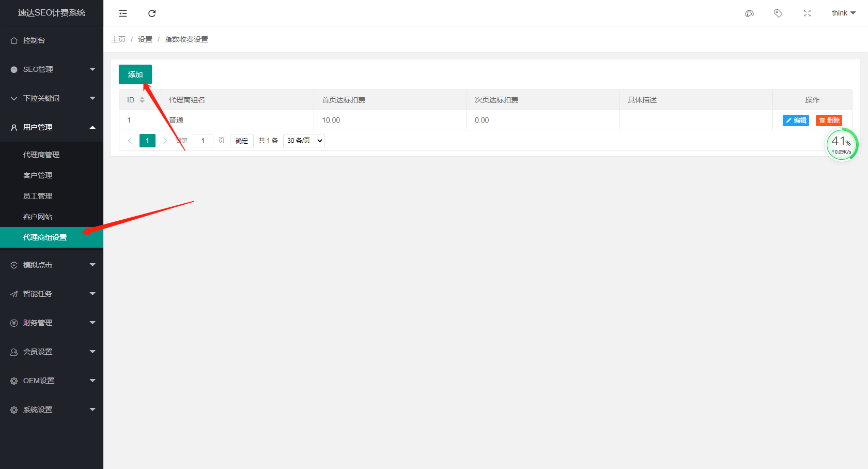
Task: Expand the SEO管理 menu
Action: (52, 69)
